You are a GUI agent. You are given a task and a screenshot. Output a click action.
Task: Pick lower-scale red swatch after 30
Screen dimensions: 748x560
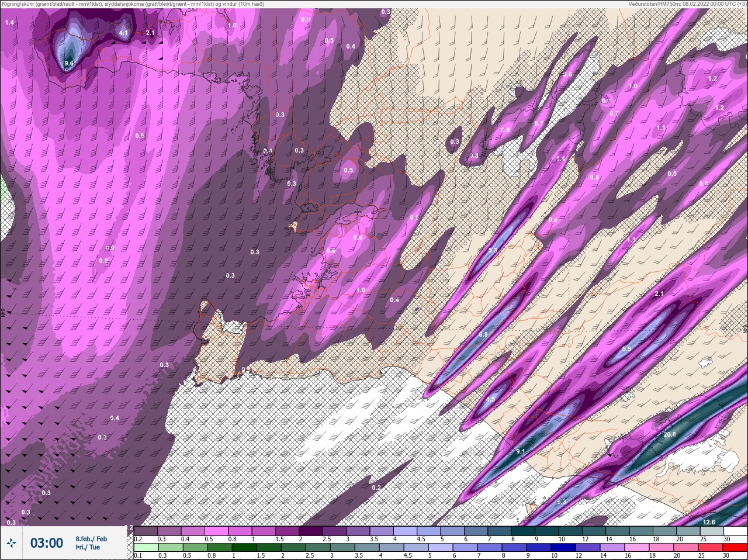[736, 548]
